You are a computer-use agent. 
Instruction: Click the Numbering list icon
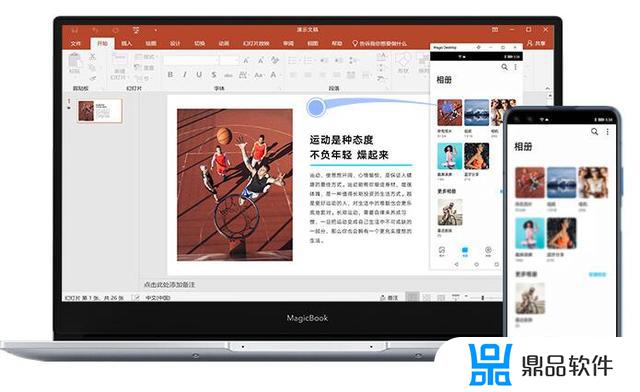[309, 60]
